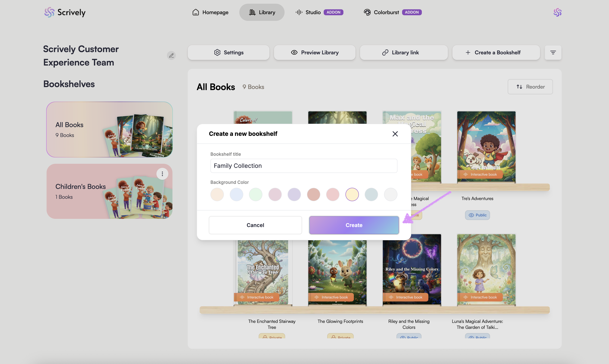Pick the mint green background color

point(256,194)
